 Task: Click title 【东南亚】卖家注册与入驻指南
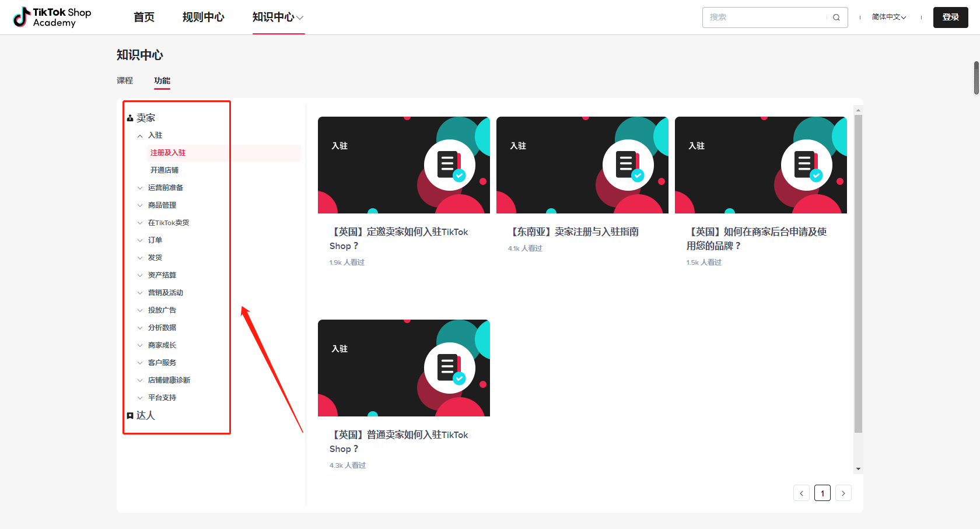[573, 232]
